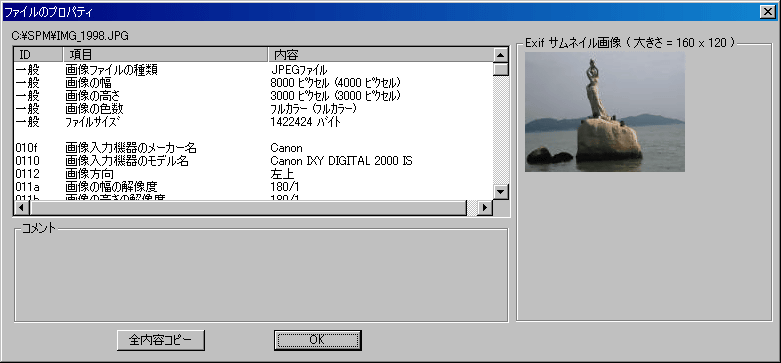Sort by the ID column header
This screenshot has height=363, width=781.
(39, 54)
